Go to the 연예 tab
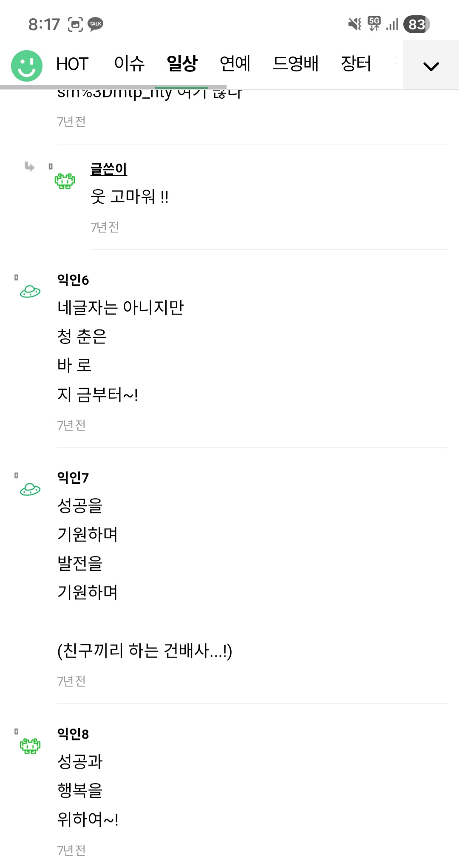The width and height of the screenshot is (459, 868). pyautogui.click(x=235, y=64)
